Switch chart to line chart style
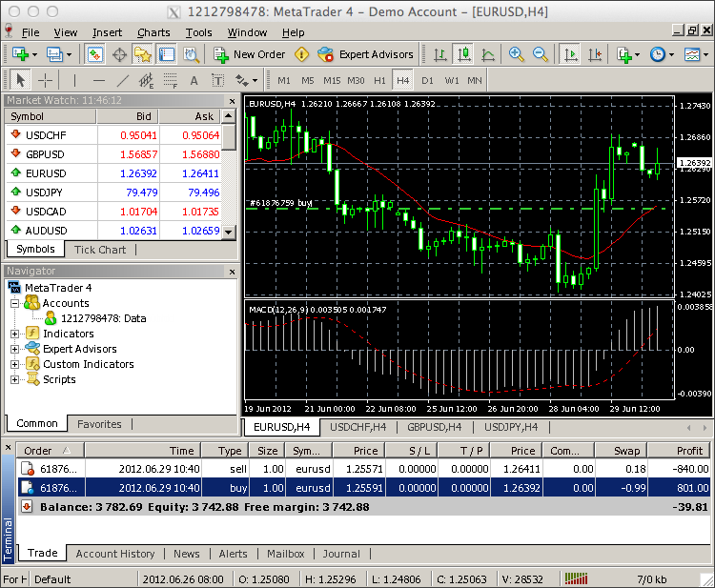Viewport: 715px width, 588px height. pos(488,54)
